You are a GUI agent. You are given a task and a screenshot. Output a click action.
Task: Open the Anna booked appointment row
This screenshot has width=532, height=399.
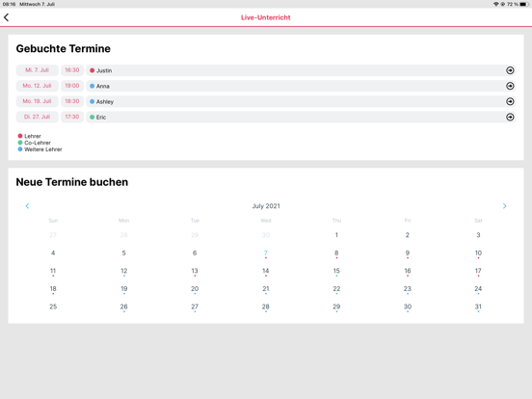click(x=301, y=86)
